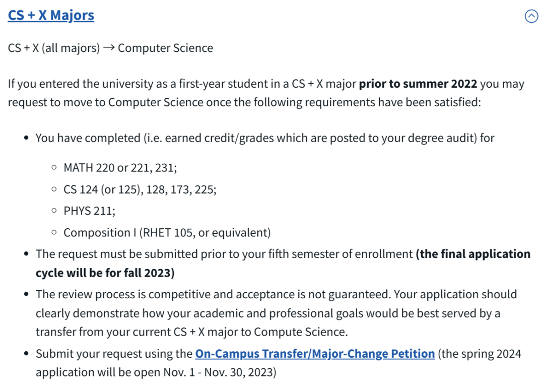Click the bullet beside 'Submit your request'

pyautogui.click(x=26, y=354)
